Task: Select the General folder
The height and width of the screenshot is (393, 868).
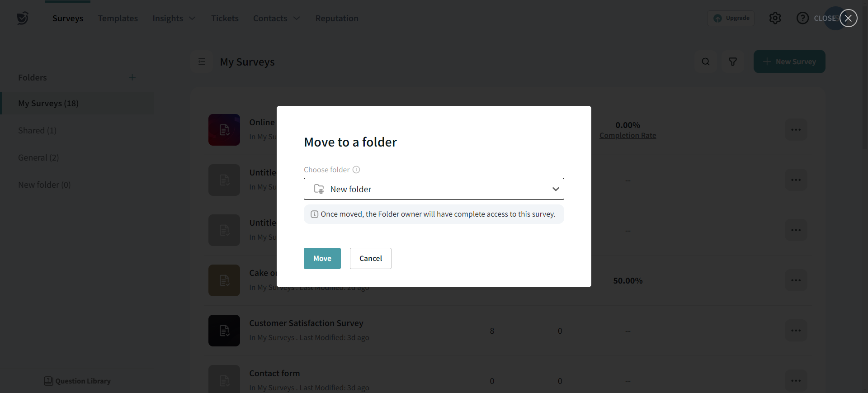Action: (x=38, y=158)
